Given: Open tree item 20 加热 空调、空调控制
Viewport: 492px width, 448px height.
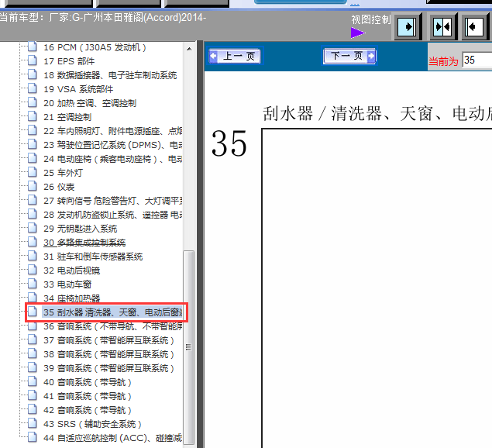Looking at the screenshot, I should [90, 103].
